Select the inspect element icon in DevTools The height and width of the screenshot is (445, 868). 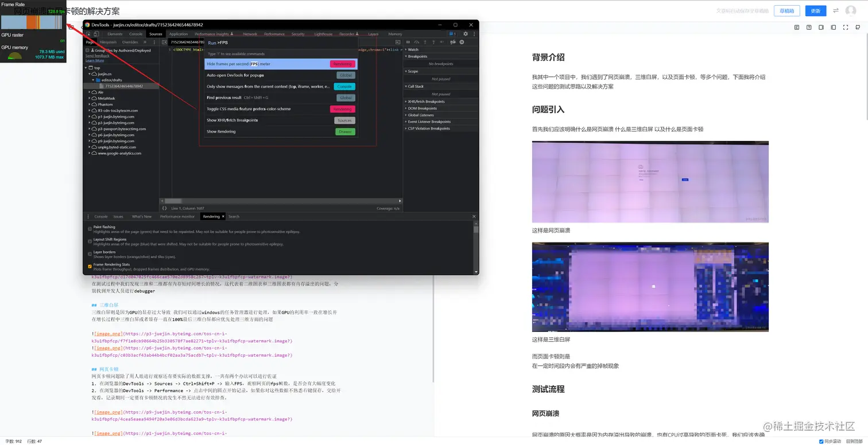(88, 34)
